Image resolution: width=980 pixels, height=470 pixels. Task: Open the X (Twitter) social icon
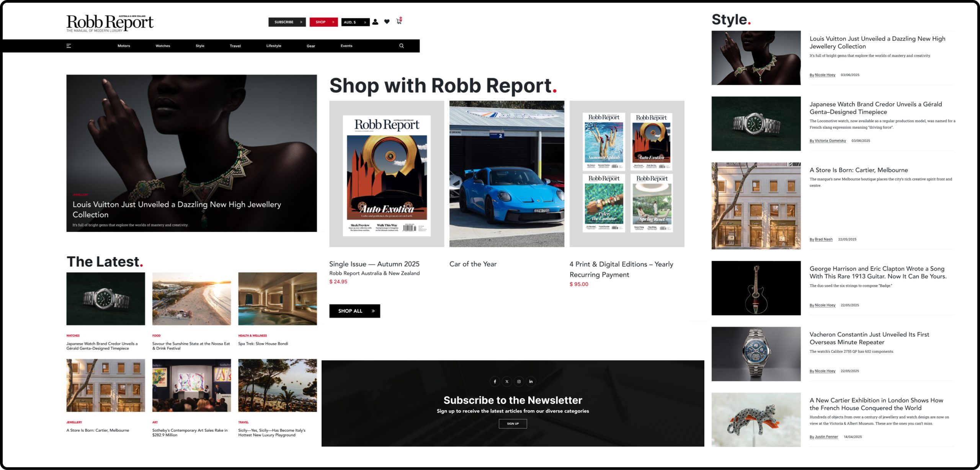(507, 382)
